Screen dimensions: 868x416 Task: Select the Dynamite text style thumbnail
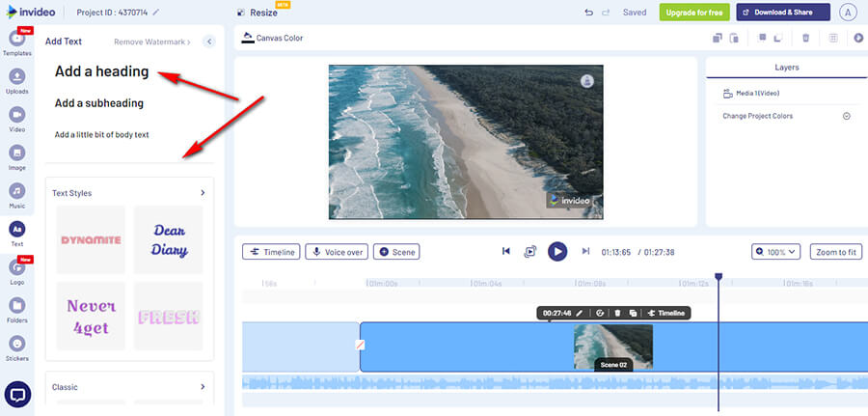[91, 239]
